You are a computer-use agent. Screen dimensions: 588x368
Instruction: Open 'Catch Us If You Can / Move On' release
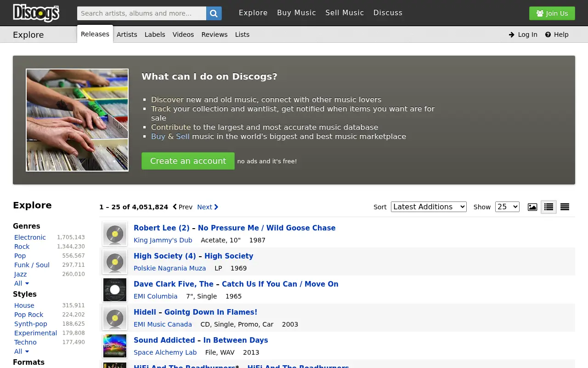click(x=280, y=284)
